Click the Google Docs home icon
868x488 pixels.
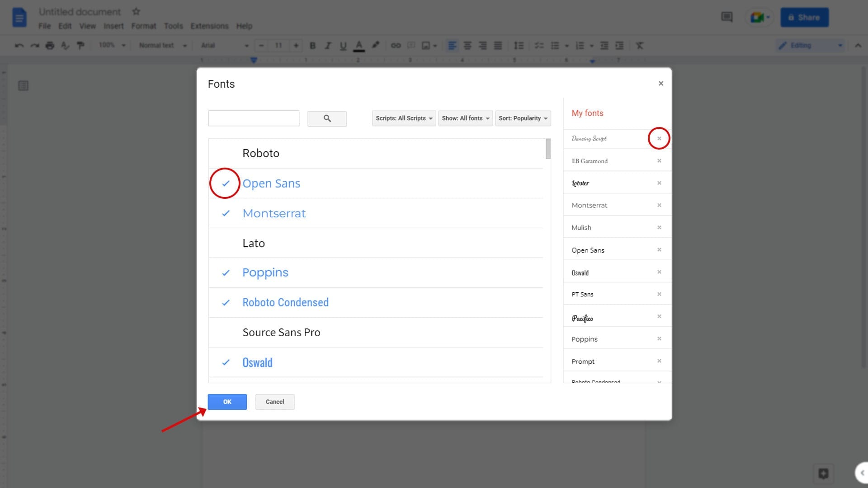click(x=19, y=18)
